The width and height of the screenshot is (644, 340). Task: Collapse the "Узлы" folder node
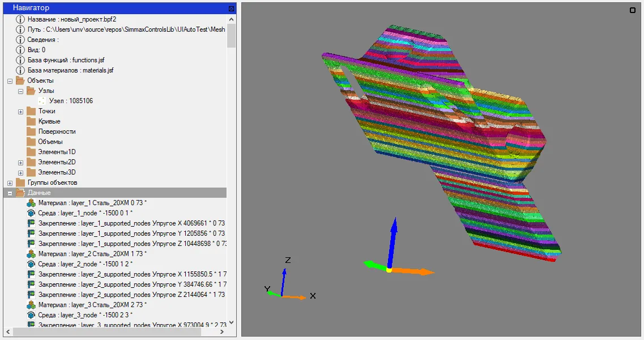tap(20, 91)
